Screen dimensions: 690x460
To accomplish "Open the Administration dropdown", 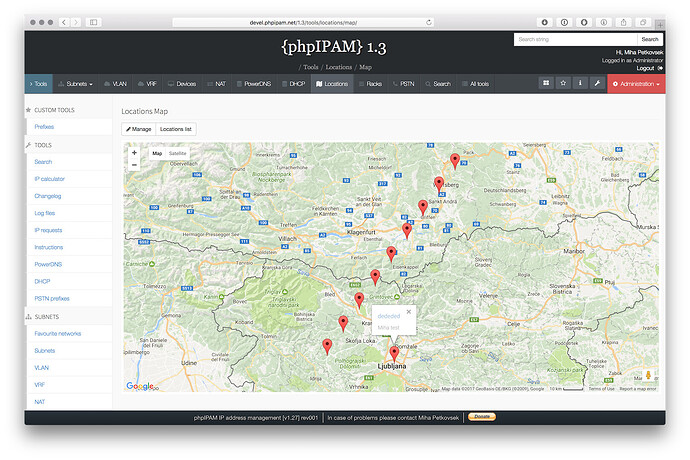I will point(636,84).
